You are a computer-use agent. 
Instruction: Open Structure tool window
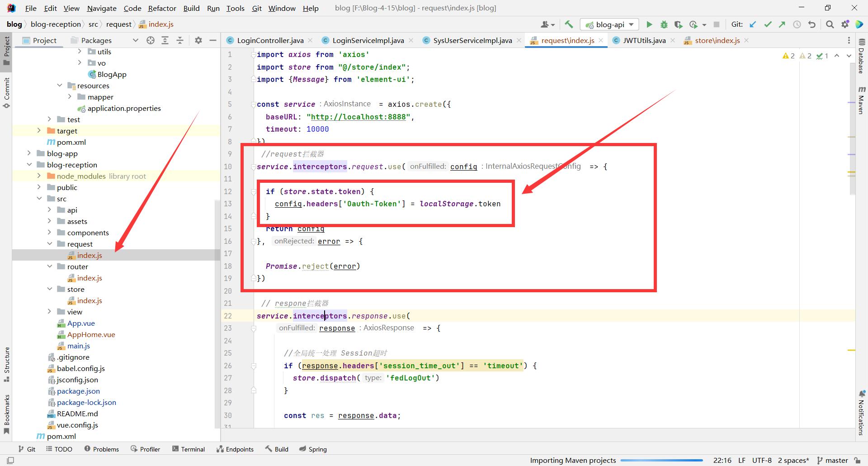click(x=6, y=365)
